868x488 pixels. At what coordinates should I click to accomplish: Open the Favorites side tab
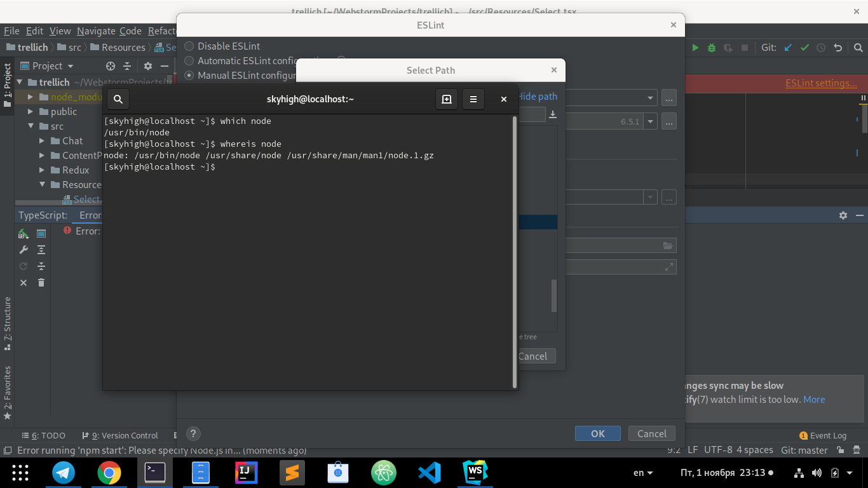point(8,393)
